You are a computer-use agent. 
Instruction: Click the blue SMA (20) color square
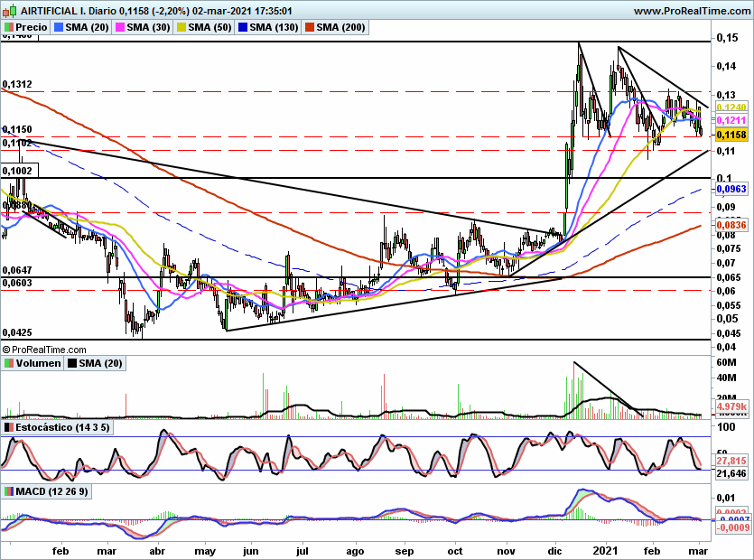click(61, 28)
